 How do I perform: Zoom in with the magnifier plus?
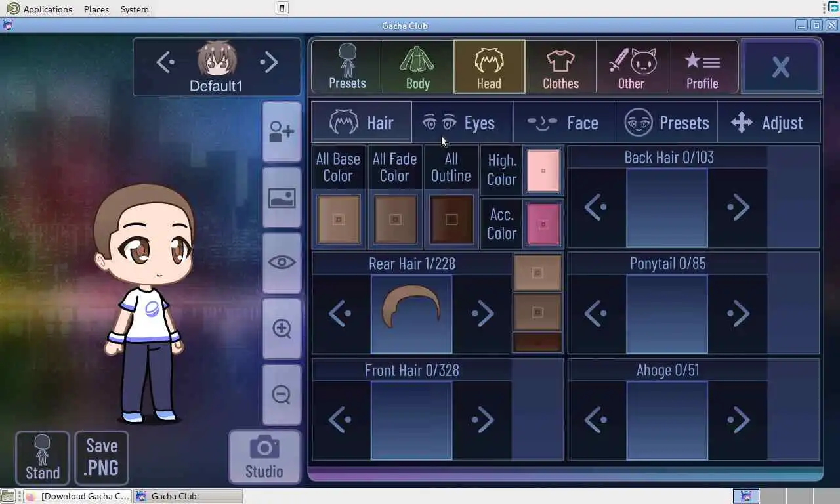coord(282,328)
